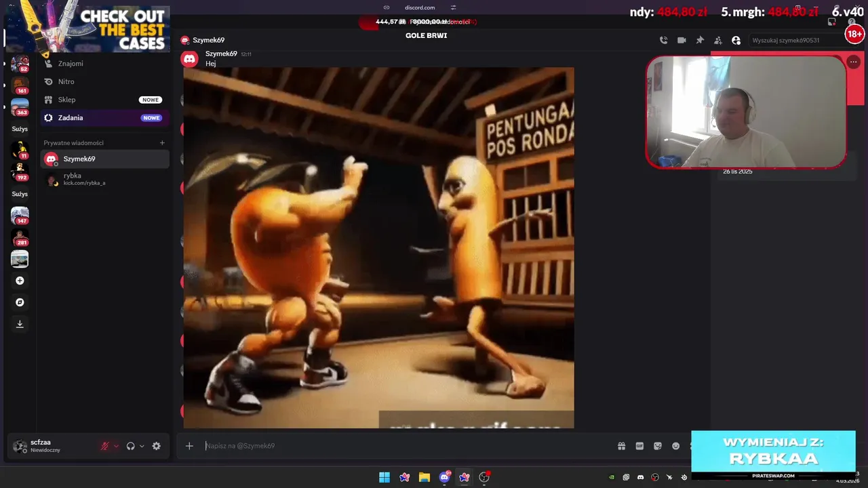Open Discord from the taskbar
Image resolution: width=868 pixels, height=488 pixels.
point(444,477)
